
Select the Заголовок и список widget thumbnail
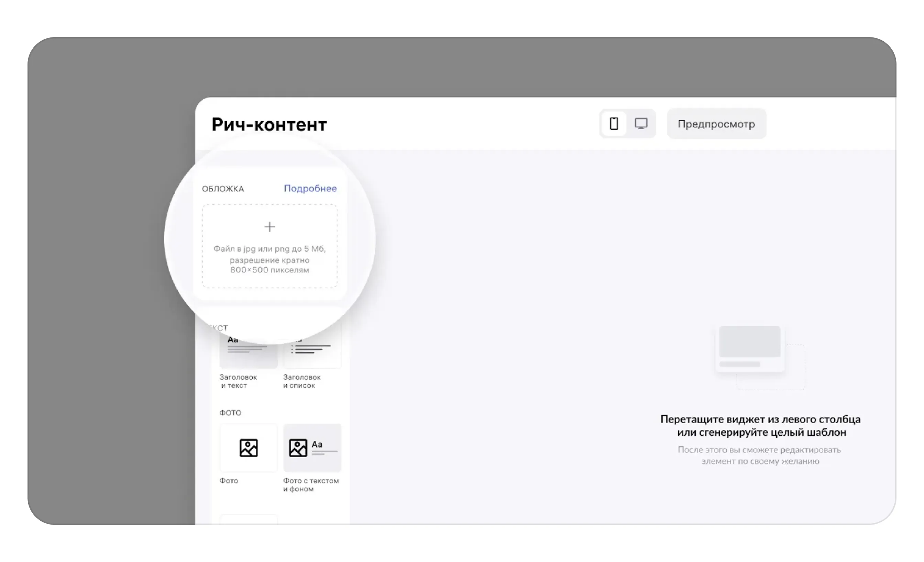click(x=312, y=354)
